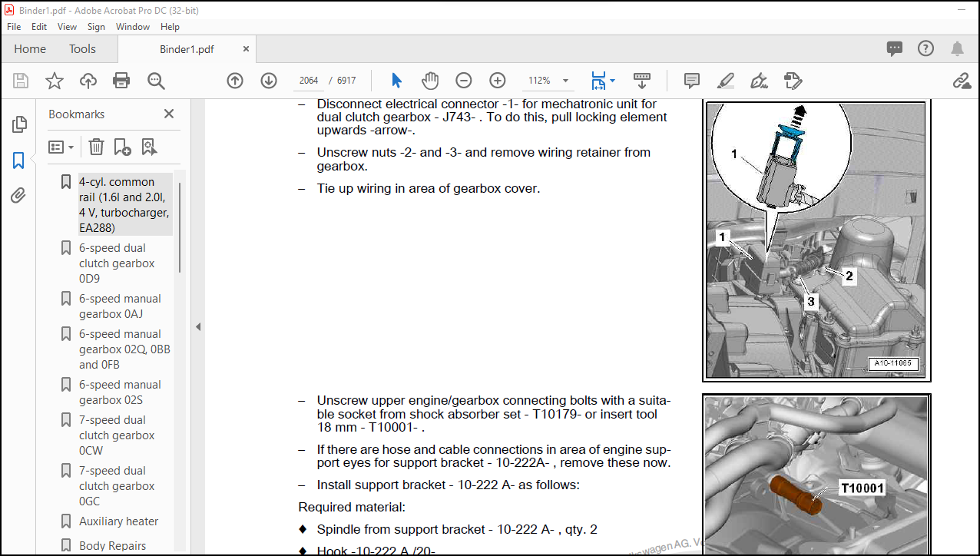Click the bookmarks panel scrollbar
This screenshot has width=980, height=556.
click(180, 227)
